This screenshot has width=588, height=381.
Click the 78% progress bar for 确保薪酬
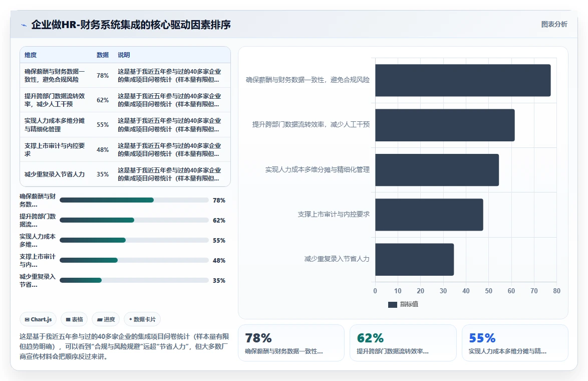coord(134,200)
